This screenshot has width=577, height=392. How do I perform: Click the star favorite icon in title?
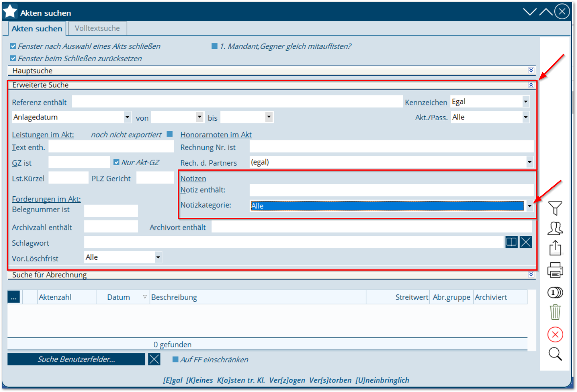(10, 11)
